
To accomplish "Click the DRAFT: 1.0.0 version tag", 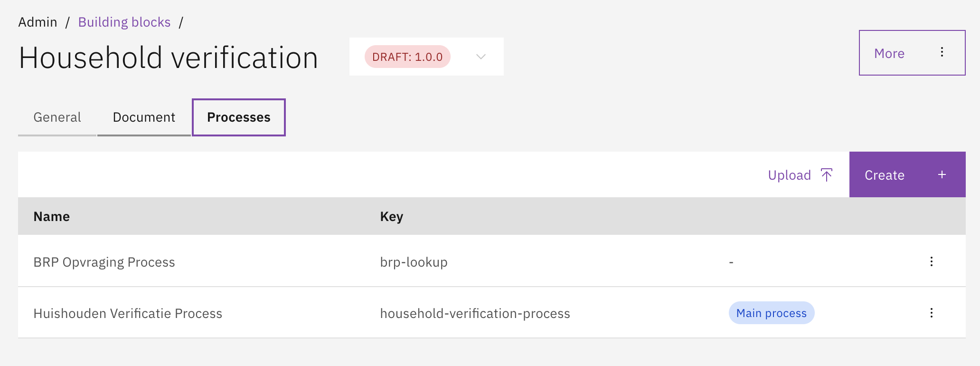I will click(x=407, y=57).
